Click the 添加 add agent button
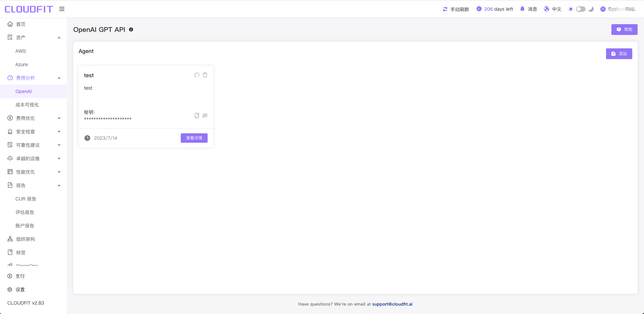Screen dimensions: 644x314 click(x=619, y=54)
